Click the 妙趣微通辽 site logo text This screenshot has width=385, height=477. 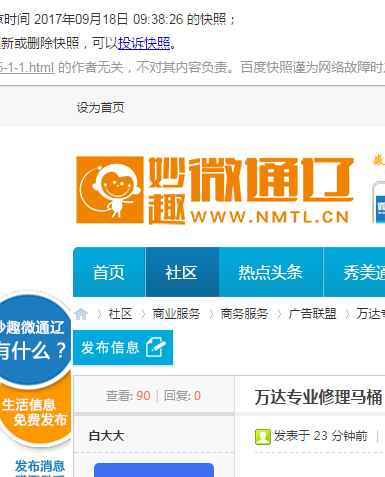(x=251, y=191)
